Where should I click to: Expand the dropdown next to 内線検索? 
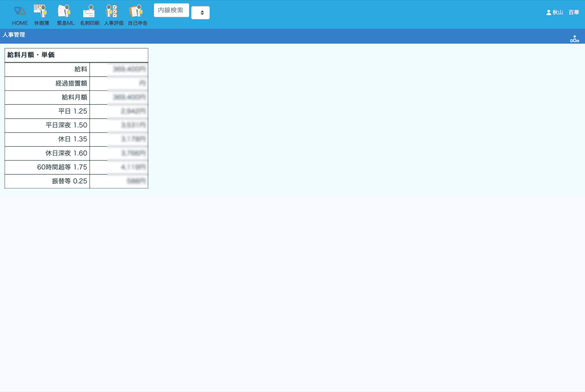coord(201,13)
